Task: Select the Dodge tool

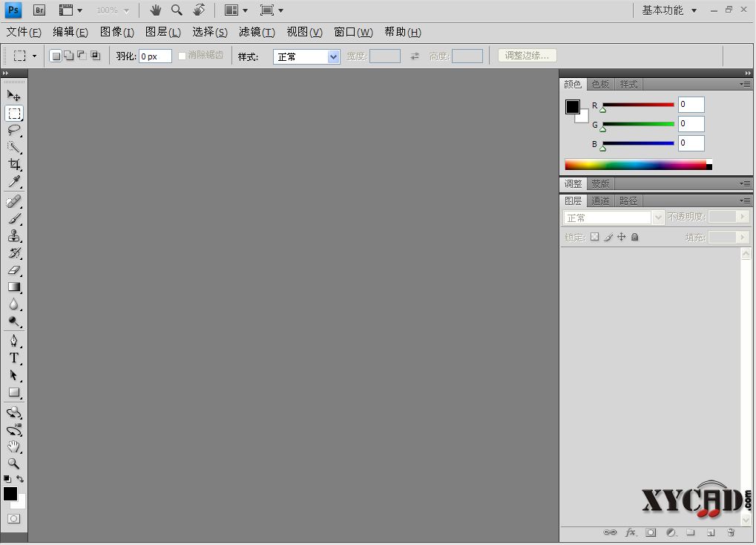Action: pos(14,322)
